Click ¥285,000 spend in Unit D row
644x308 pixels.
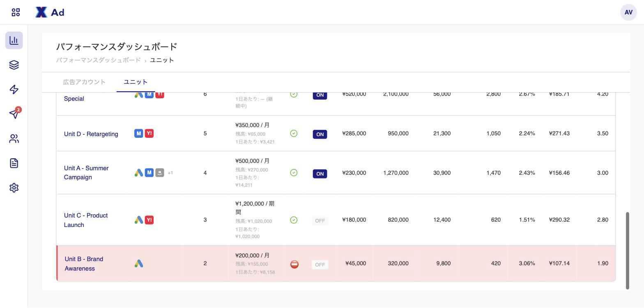point(354,134)
